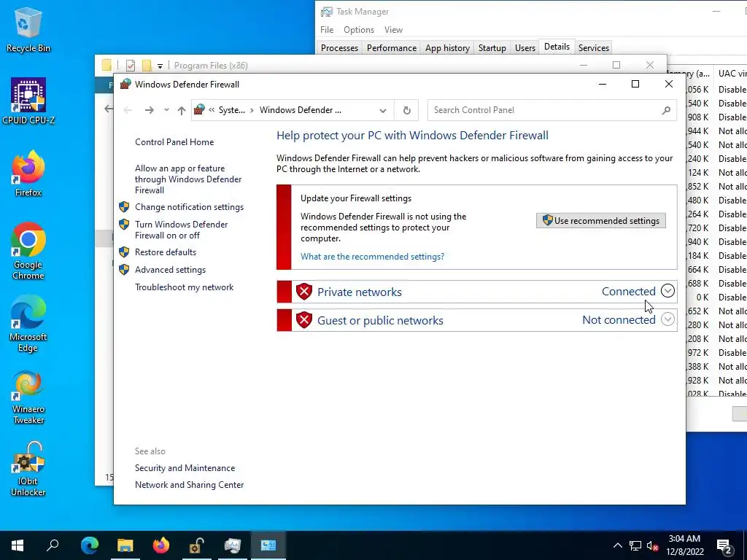The image size is (747, 560).
Task: Expand Guest or public networks chevron
Action: point(667,319)
